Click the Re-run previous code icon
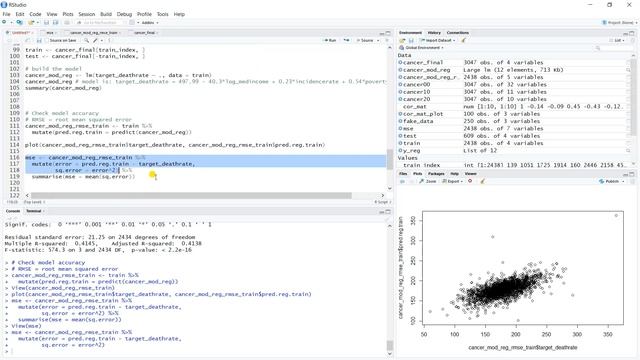The height and width of the screenshot is (360, 640). [347, 40]
